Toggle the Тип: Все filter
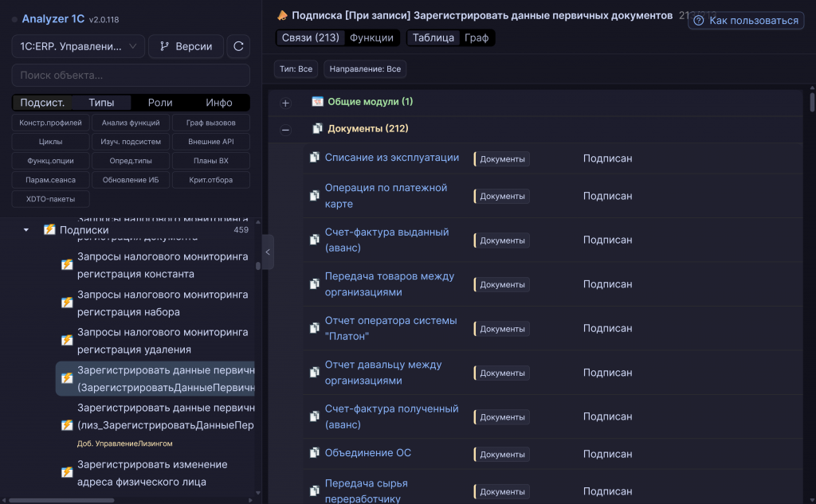 click(296, 68)
